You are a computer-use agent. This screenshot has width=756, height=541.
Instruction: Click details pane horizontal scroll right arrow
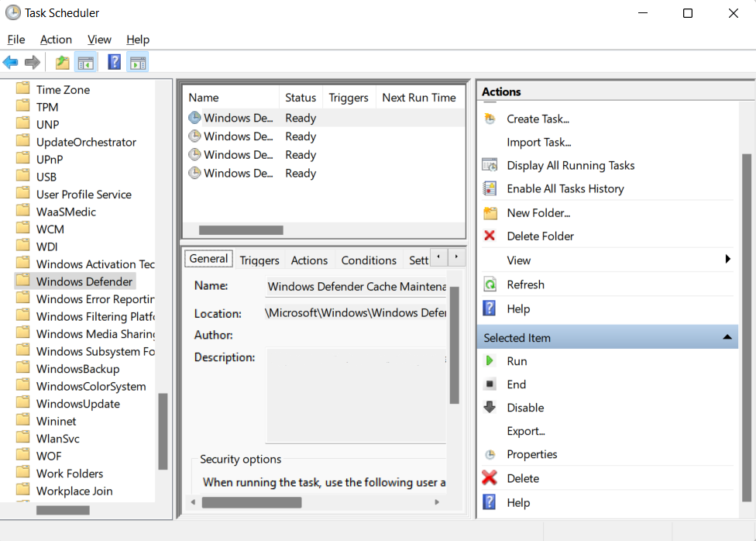point(437,502)
